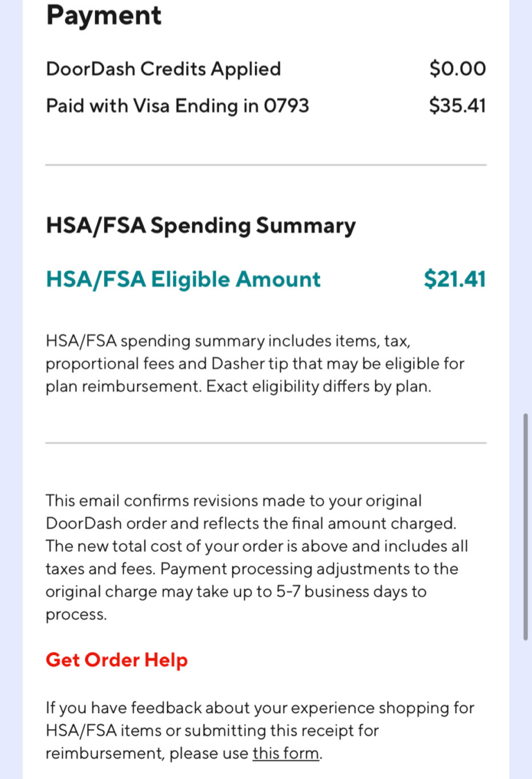
Task: Click the HSA/FSA spending summary description paragraph
Action: 255,364
